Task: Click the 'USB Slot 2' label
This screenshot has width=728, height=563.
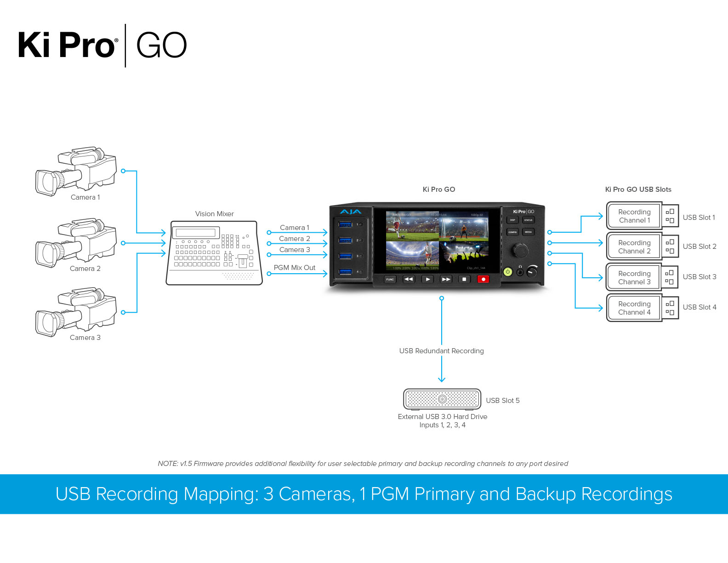Action: (x=700, y=247)
